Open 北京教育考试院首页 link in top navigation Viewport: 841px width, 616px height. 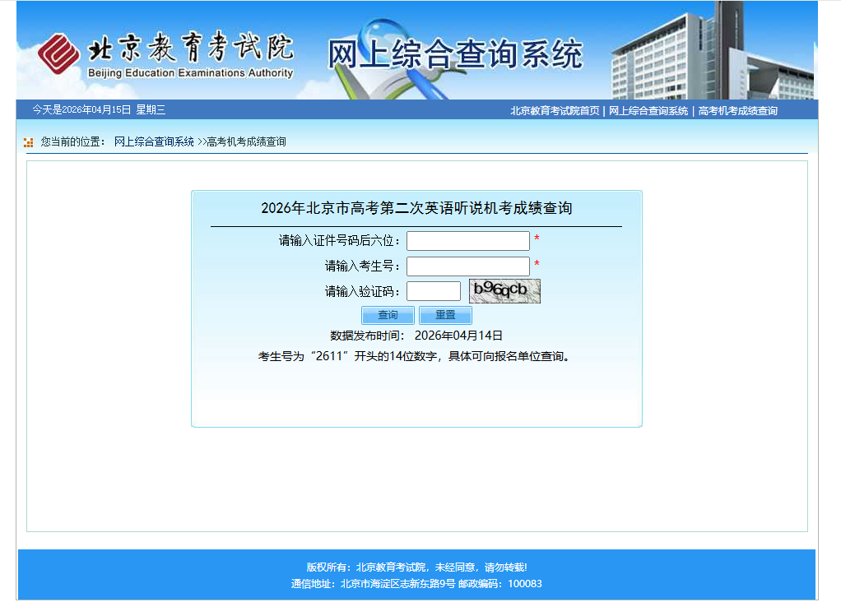[555, 111]
